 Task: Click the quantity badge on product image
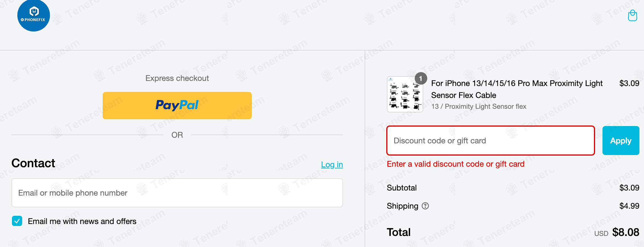(421, 79)
